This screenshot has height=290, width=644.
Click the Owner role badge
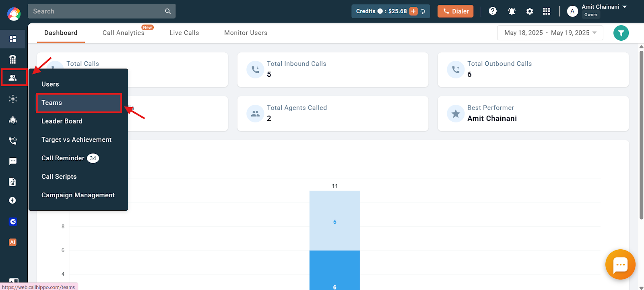point(590,15)
